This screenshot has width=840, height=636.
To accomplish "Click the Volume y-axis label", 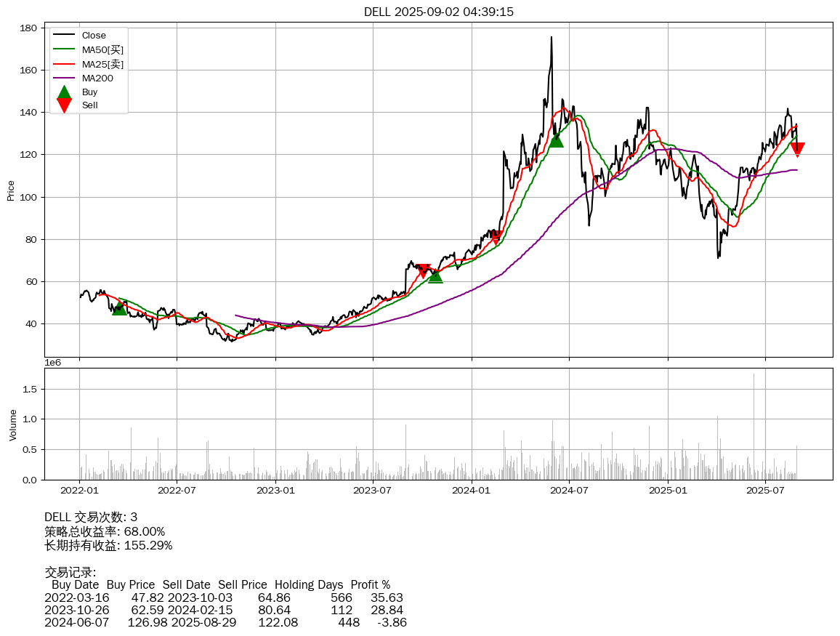I will click(x=12, y=424).
